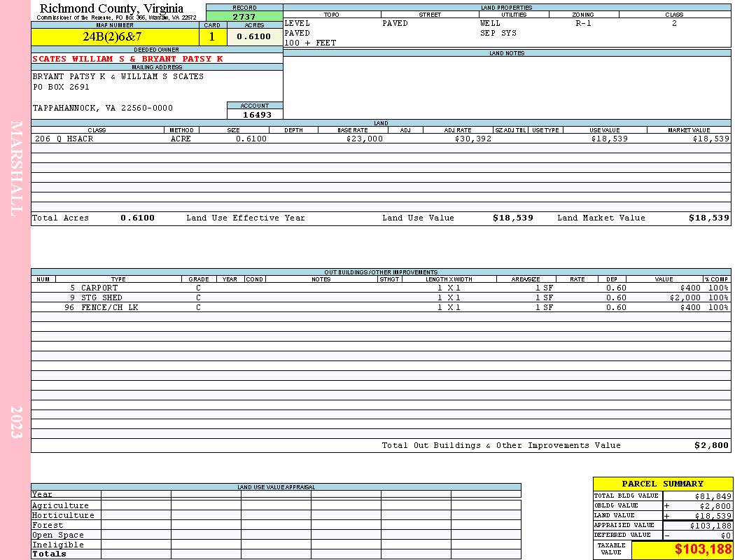Click the record number 2737 field

pos(244,16)
